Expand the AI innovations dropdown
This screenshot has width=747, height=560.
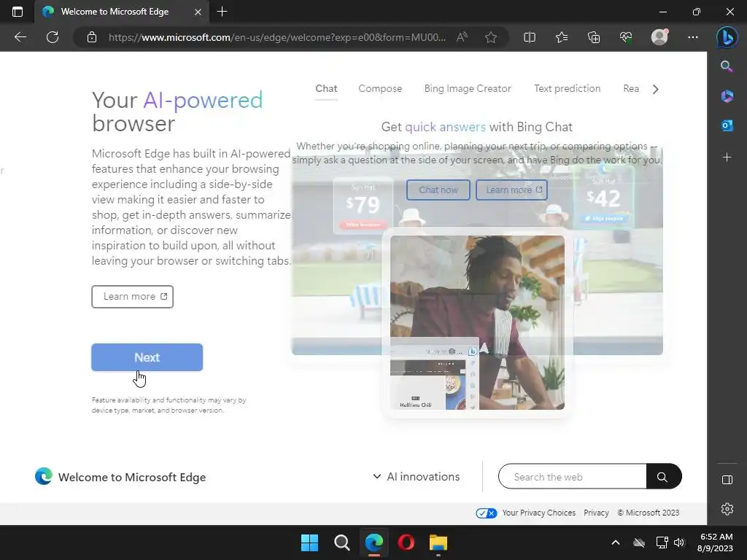[x=417, y=477]
